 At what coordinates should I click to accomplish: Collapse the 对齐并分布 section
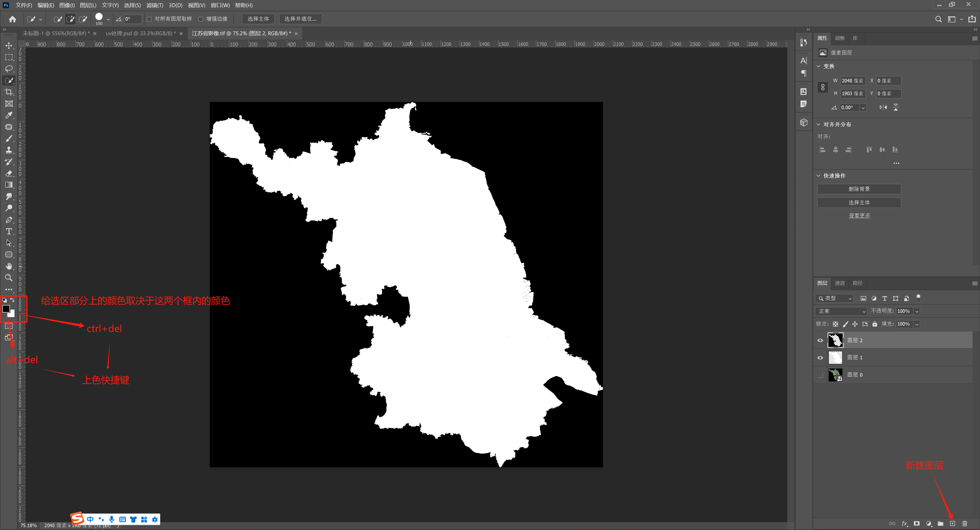point(819,124)
